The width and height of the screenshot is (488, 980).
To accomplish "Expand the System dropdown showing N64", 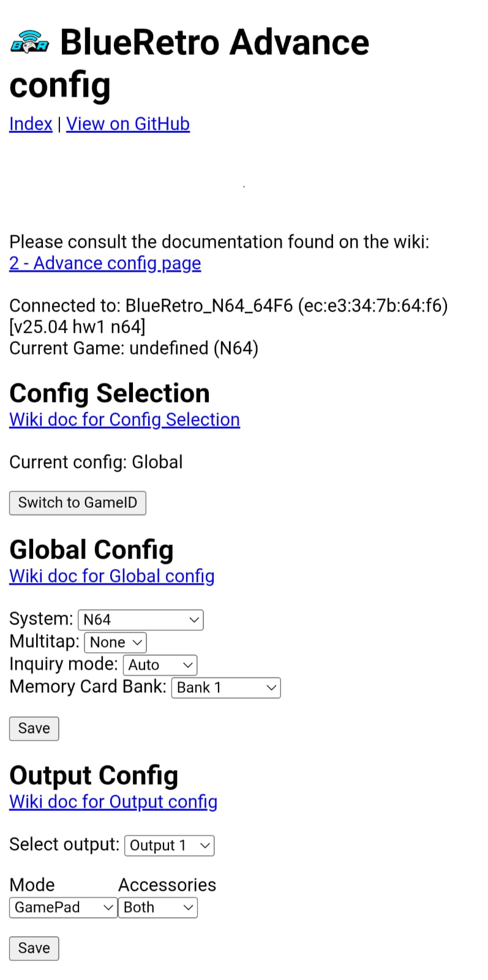I will pos(140,620).
